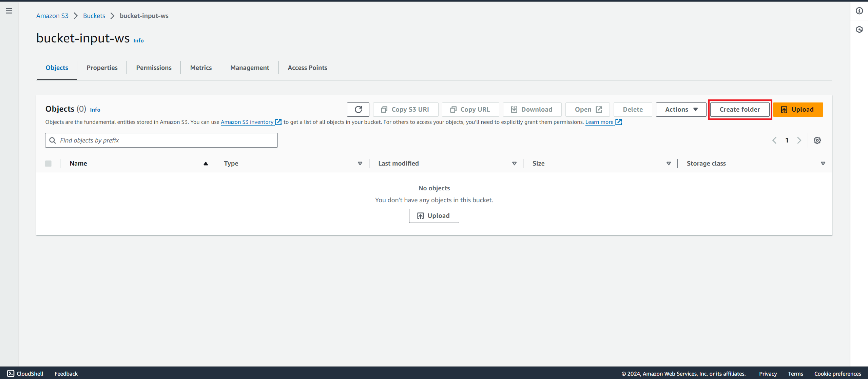
Task: Focus the Find objects by prefix field
Action: pos(161,140)
